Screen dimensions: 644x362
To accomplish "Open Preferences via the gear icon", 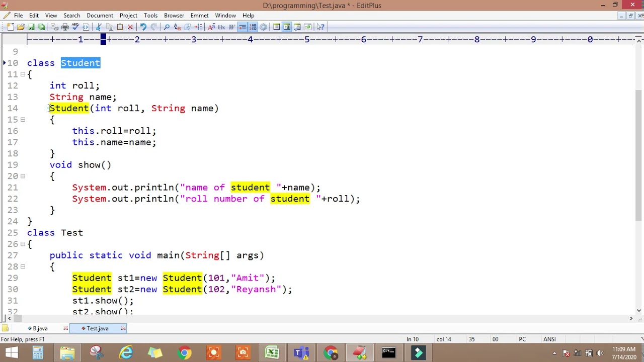I will 263,27.
